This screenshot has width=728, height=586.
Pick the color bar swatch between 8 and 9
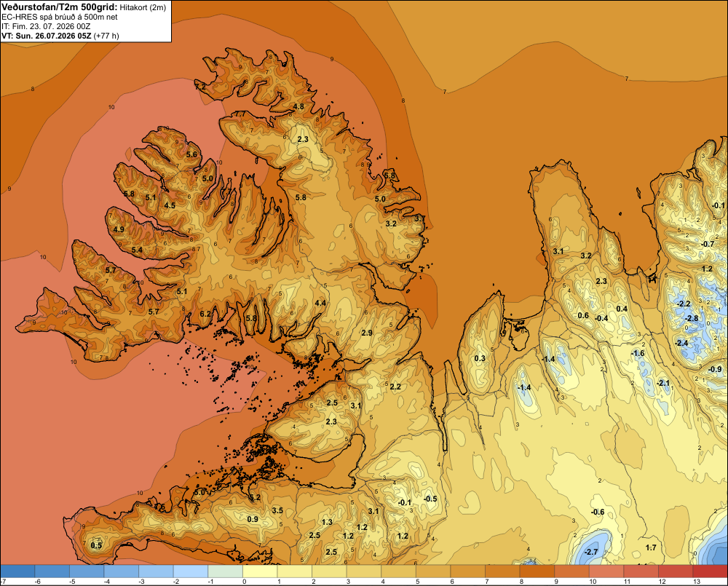point(538,571)
